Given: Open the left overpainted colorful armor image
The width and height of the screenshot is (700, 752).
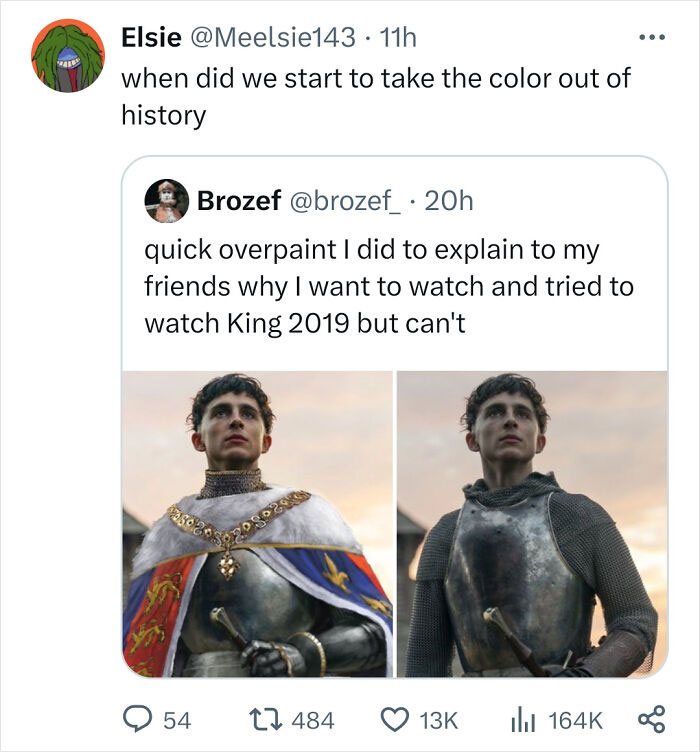Looking at the screenshot, I should (x=258, y=523).
